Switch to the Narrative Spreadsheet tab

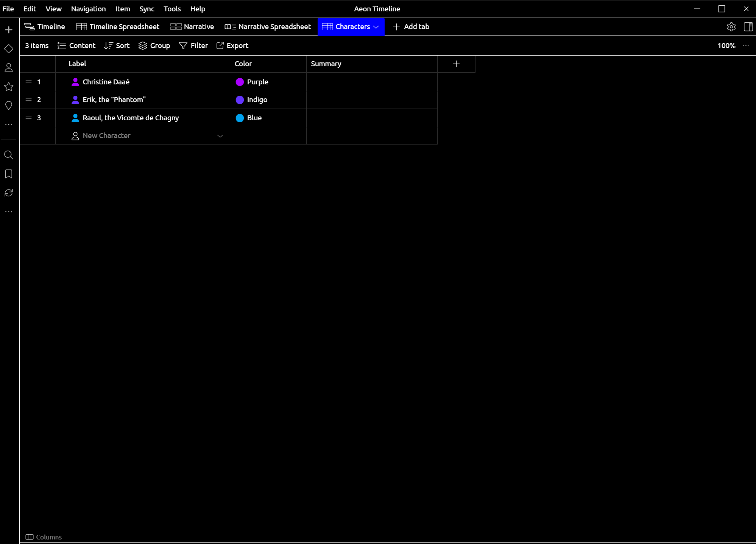click(x=268, y=27)
